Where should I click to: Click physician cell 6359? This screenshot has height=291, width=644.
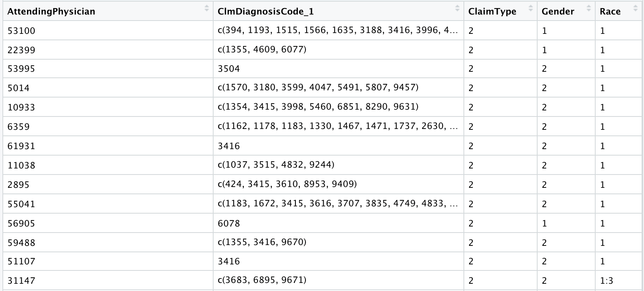coord(108,127)
